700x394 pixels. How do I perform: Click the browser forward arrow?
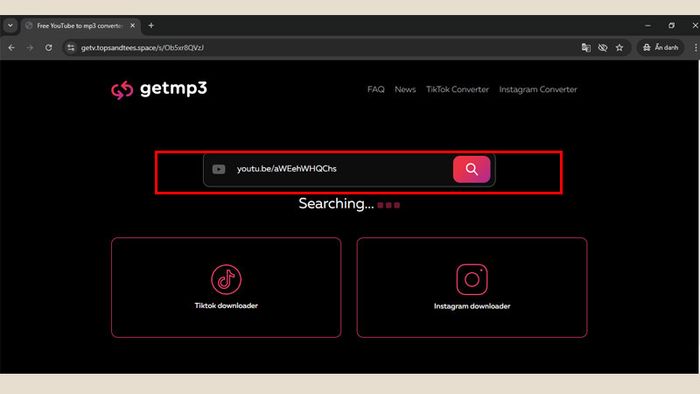pos(30,47)
